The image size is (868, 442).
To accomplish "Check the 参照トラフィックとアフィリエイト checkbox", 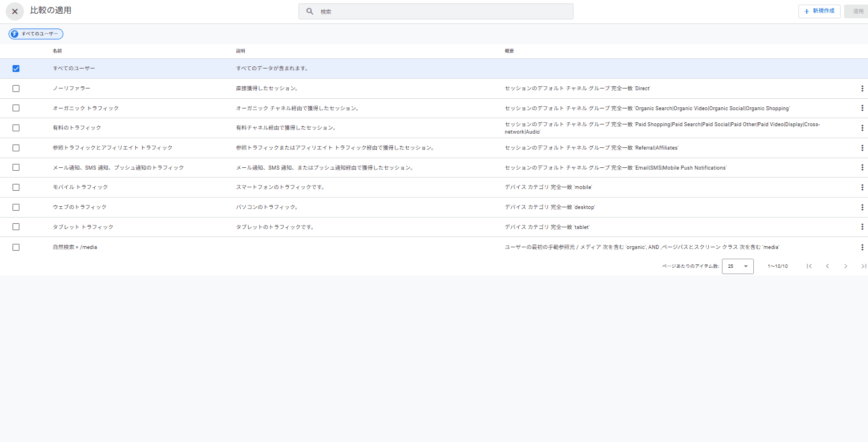I will [x=16, y=148].
